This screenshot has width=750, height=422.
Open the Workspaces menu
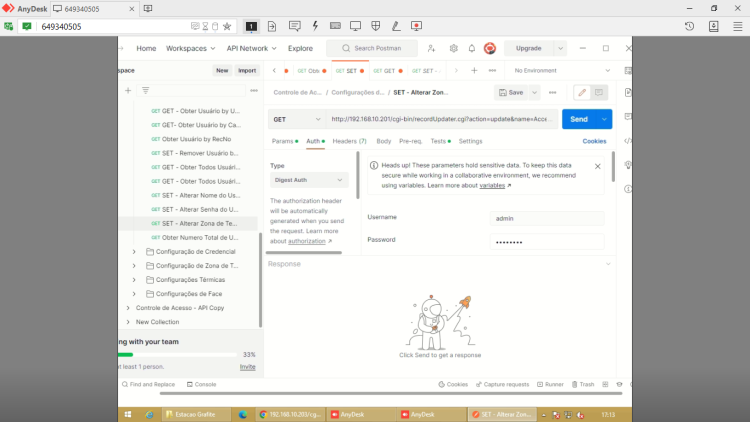click(190, 48)
